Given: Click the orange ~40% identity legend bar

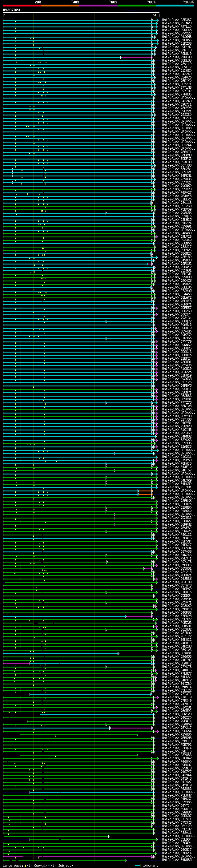Looking at the screenshot, I should (60, 6).
